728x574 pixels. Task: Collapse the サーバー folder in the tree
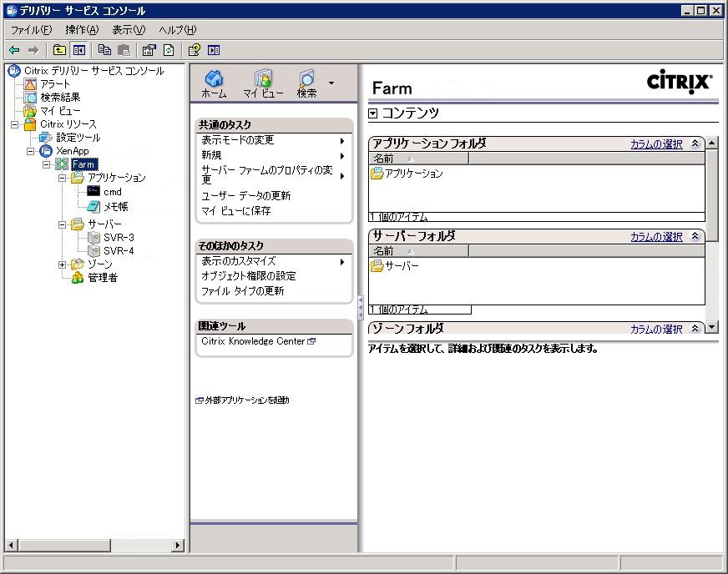pyautogui.click(x=63, y=224)
